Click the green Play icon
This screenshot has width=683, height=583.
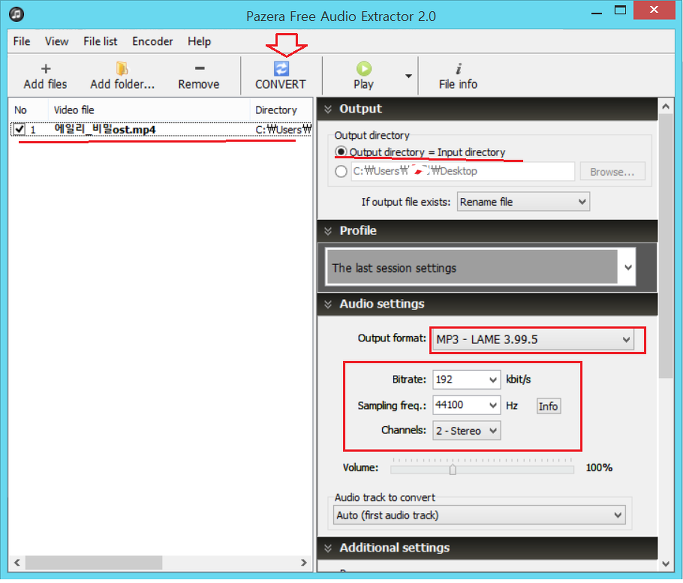364,68
